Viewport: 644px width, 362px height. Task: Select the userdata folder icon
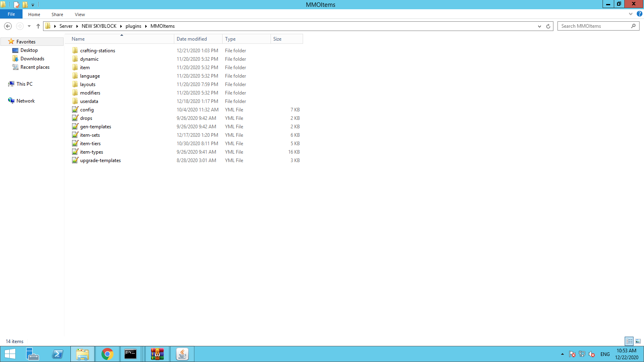coord(75,101)
